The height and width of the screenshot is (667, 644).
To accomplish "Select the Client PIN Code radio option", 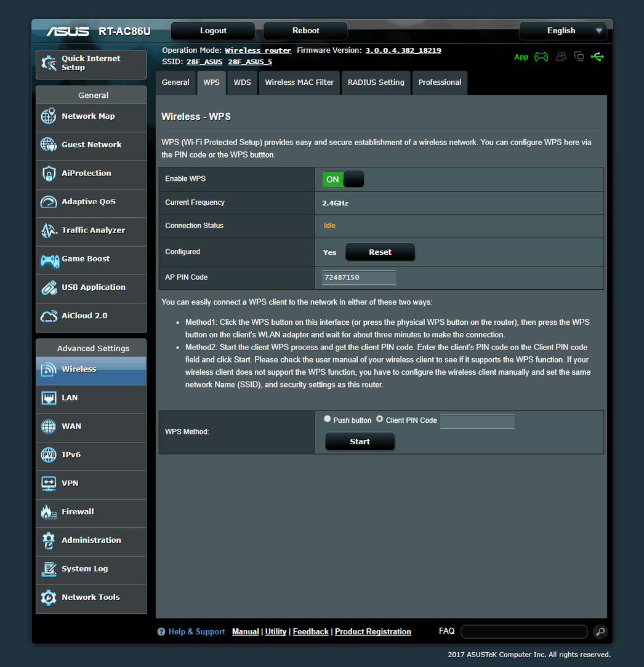I will (380, 419).
